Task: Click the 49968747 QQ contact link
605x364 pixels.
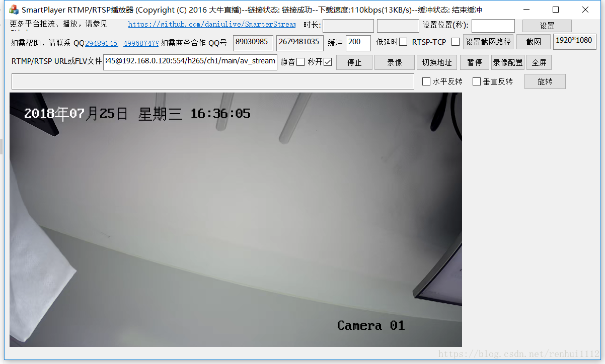Action: [x=141, y=43]
